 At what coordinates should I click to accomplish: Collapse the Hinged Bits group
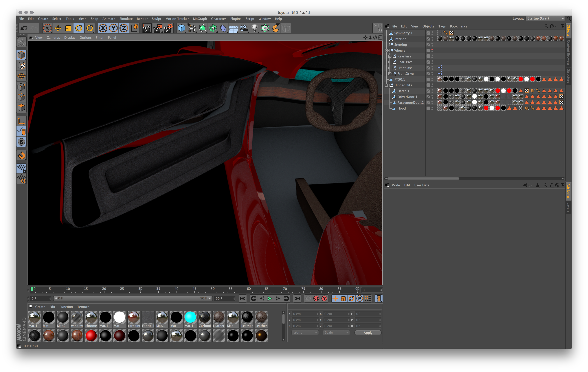387,85
